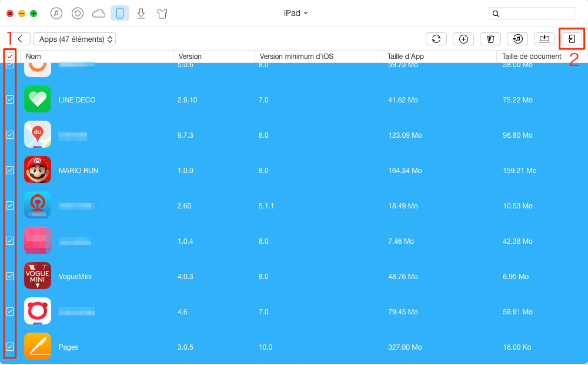Screen dimensions: 588x365
Task: Click the add app plus button
Action: pos(463,39)
